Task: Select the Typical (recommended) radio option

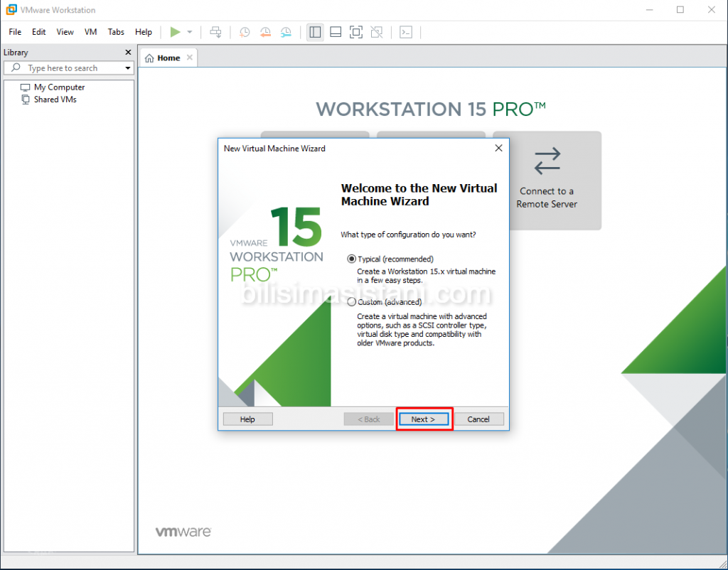Action: coord(390,259)
